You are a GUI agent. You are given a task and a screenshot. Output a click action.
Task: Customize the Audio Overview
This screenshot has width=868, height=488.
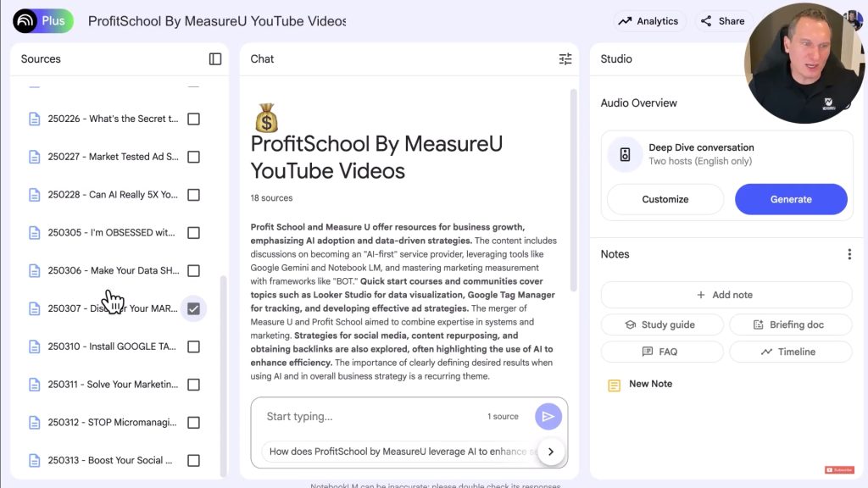665,199
